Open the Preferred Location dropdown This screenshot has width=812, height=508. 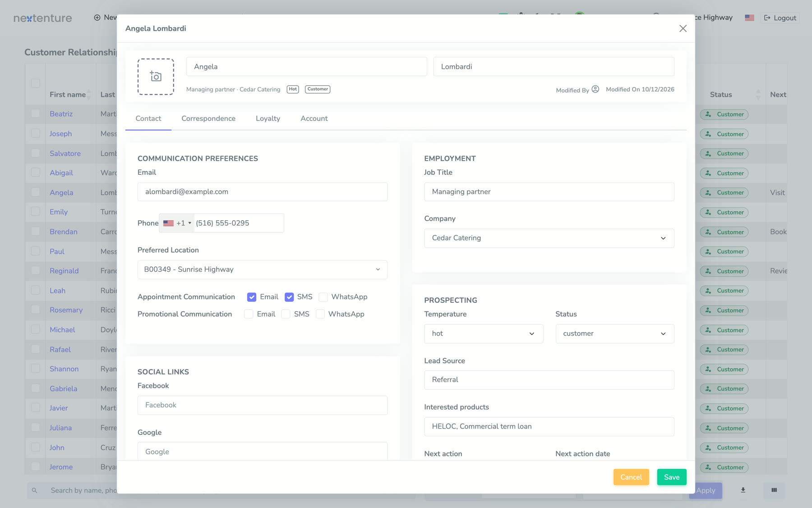point(263,269)
